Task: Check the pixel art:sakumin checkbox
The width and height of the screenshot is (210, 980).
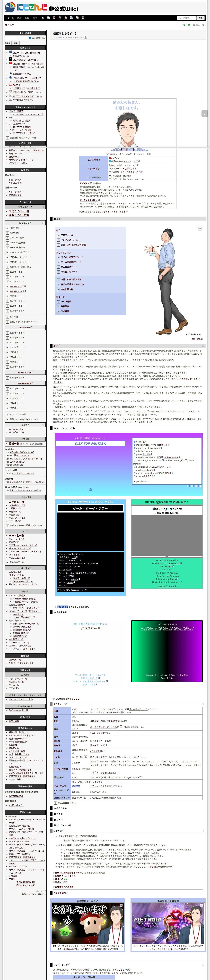Action: click(x=135, y=470)
